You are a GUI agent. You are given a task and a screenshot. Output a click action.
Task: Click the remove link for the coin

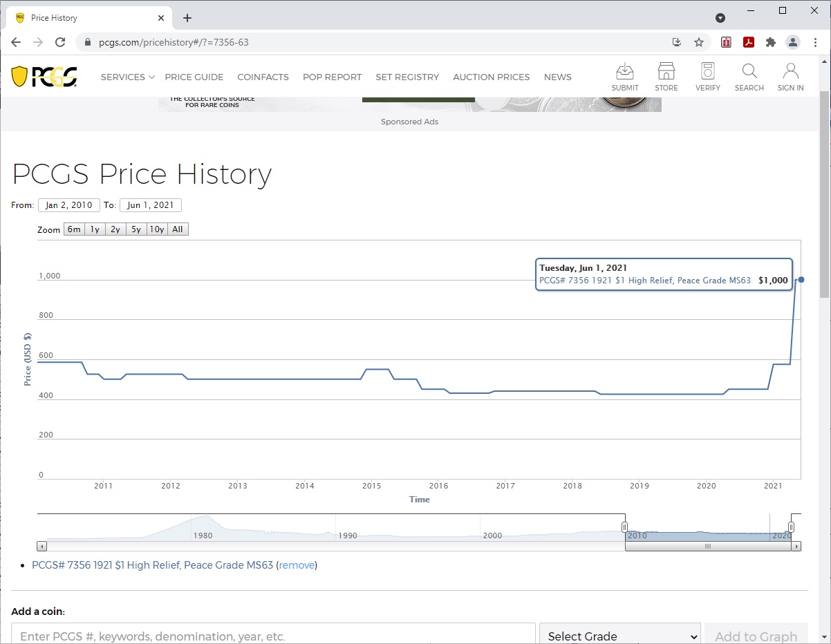pos(297,565)
